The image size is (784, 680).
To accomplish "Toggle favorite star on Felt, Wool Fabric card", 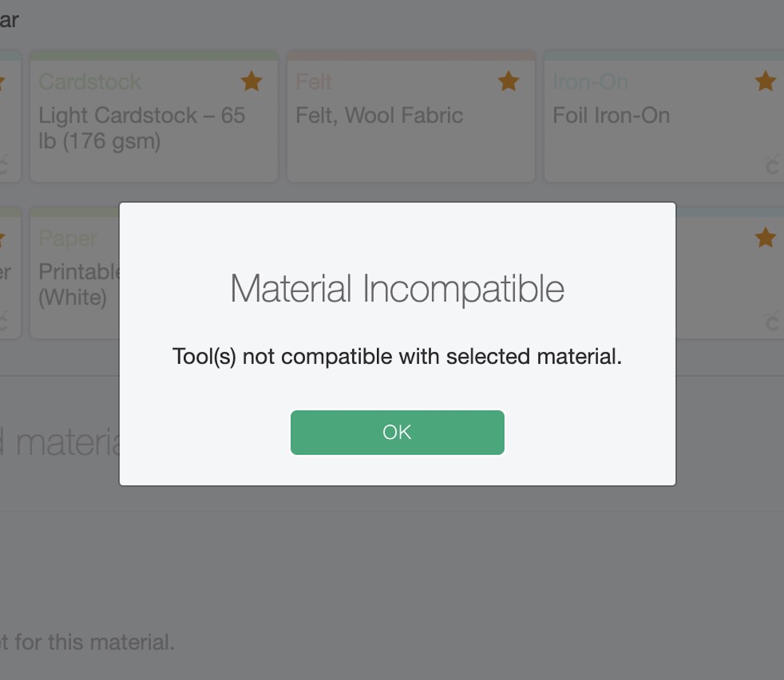I will 508,81.
